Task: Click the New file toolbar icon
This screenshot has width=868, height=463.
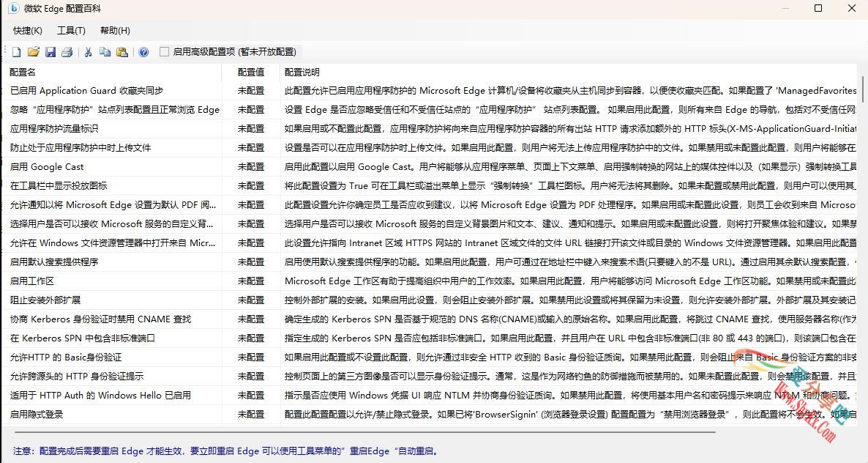Action: coord(17,52)
